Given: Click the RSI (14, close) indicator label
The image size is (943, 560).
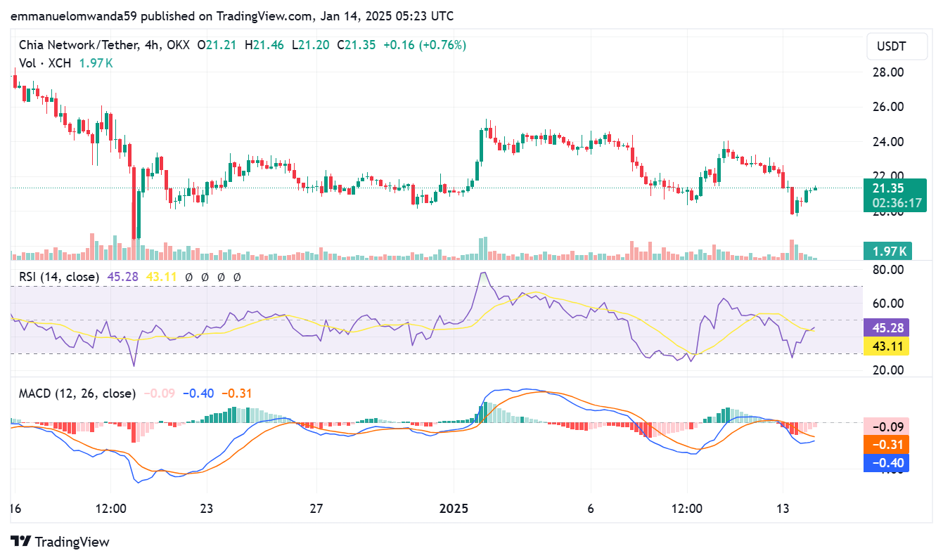Looking at the screenshot, I should pyautogui.click(x=59, y=277).
